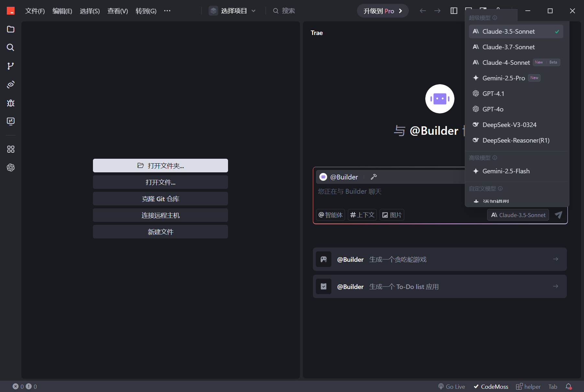Viewport: 584px width, 392px height.
Task: Click the error count icon in status bar
Action: 16,386
